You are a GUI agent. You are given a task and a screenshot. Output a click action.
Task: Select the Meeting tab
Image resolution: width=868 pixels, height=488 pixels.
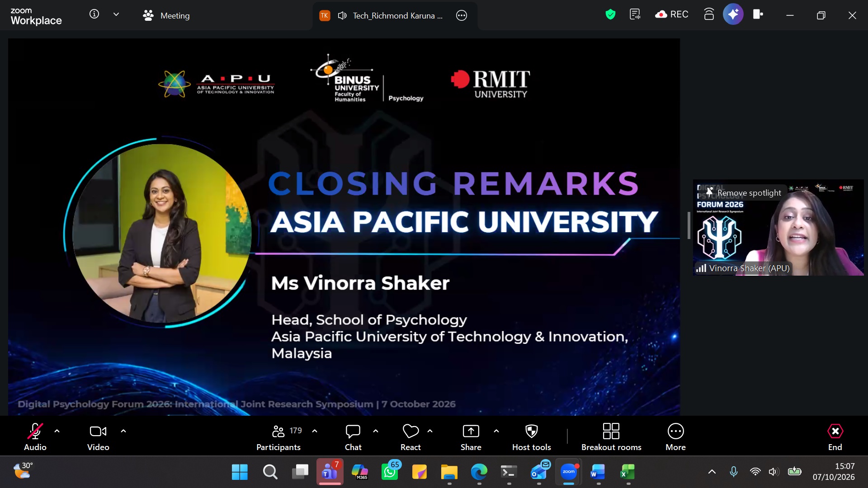166,15
